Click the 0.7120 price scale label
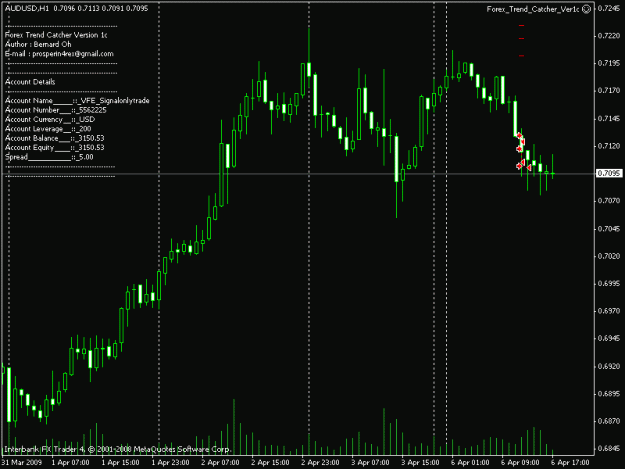Screen dimensions: 625x469 pyautogui.click(x=609, y=146)
